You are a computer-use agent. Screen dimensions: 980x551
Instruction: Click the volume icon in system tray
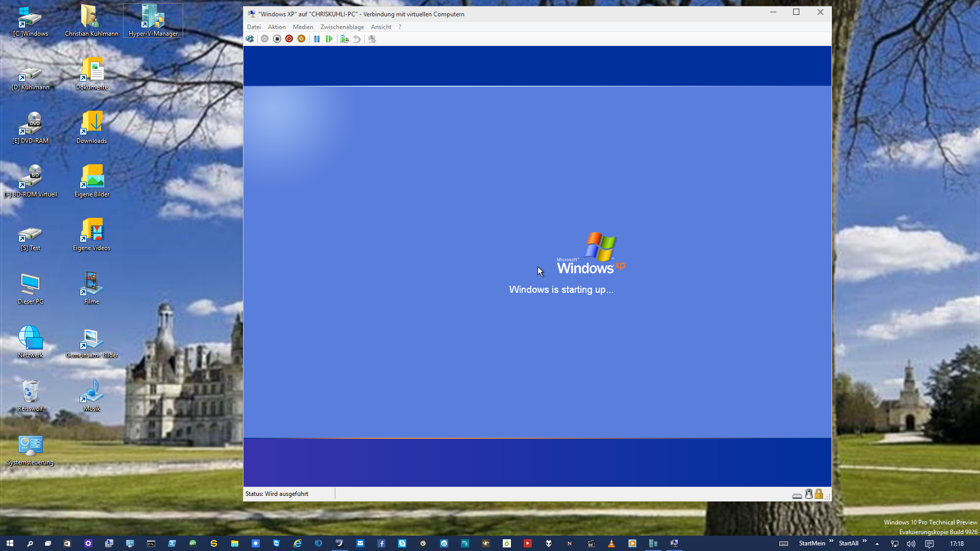[x=911, y=544]
